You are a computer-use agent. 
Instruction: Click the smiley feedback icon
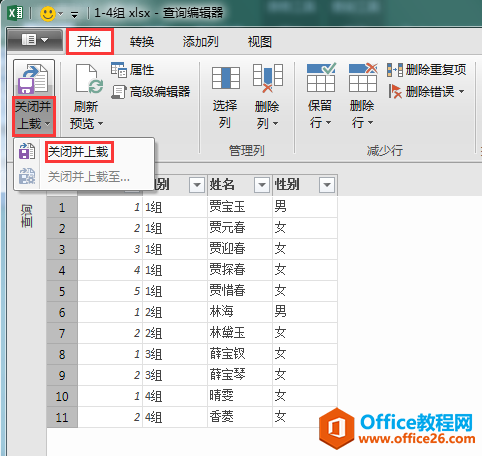48,14
